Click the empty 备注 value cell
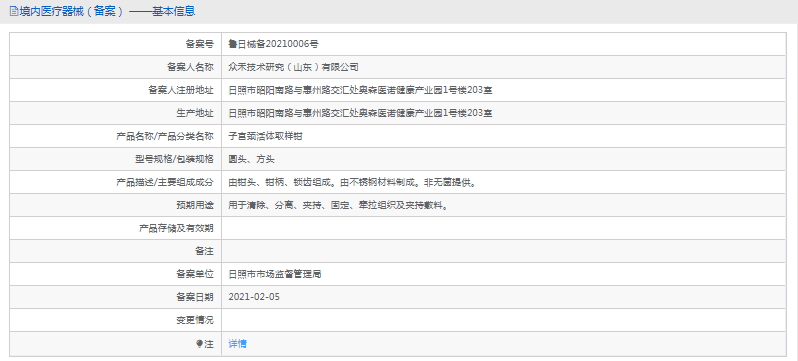The height and width of the screenshot is (361, 798). 504,252
